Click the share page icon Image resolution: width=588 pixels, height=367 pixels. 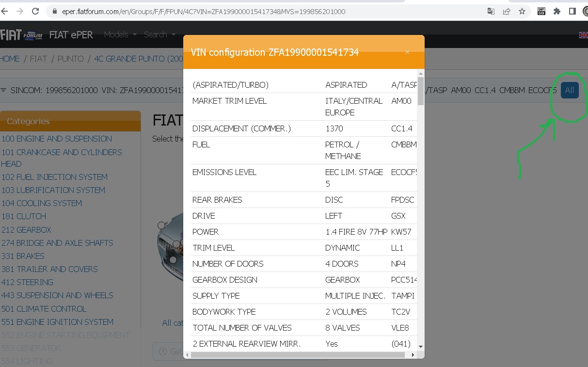pyautogui.click(x=507, y=11)
